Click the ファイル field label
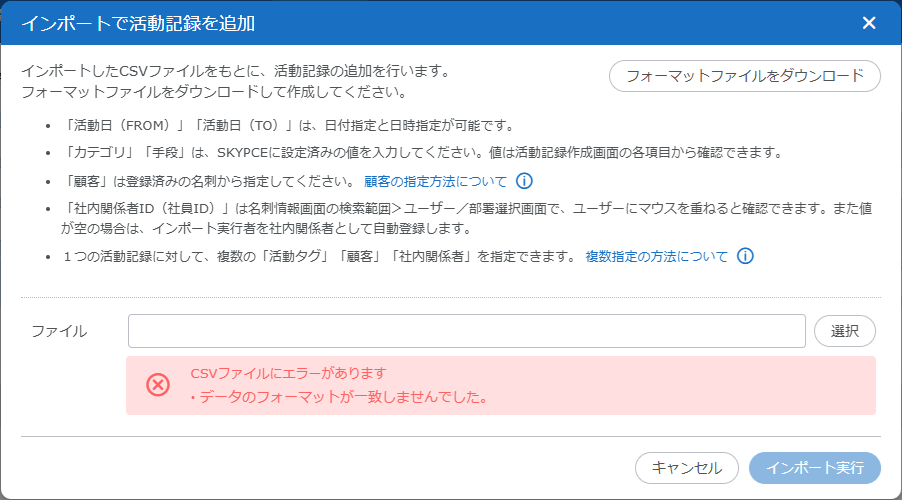 click(58, 331)
